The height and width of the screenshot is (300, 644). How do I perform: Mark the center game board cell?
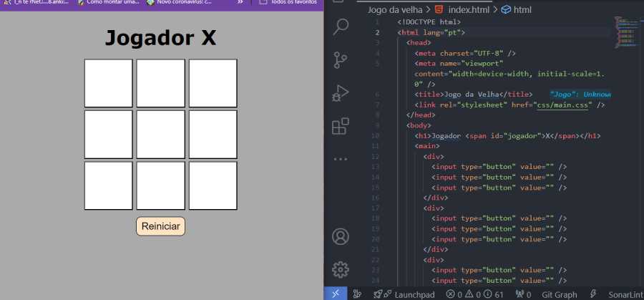click(160, 134)
